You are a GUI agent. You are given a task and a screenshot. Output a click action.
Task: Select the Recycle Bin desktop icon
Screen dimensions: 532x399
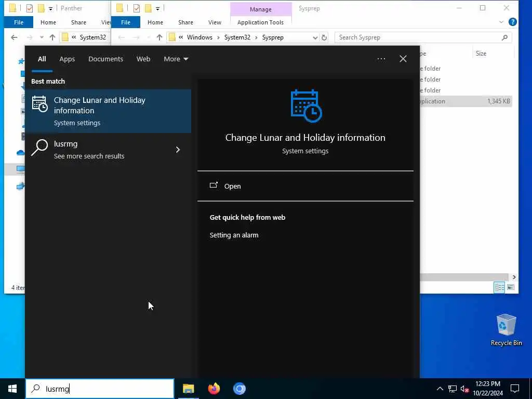point(506,330)
